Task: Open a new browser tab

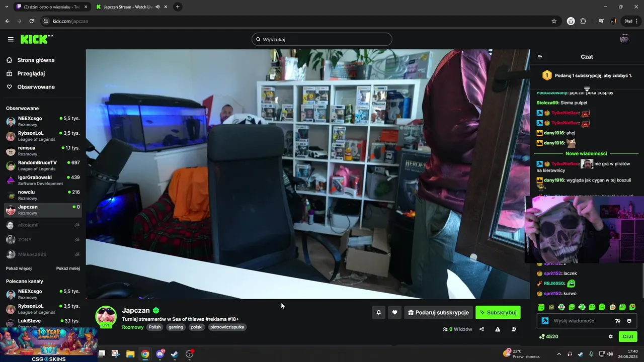Action: pos(178,7)
